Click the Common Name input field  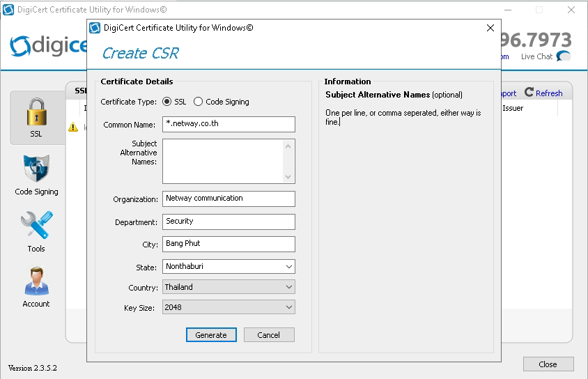pos(229,124)
